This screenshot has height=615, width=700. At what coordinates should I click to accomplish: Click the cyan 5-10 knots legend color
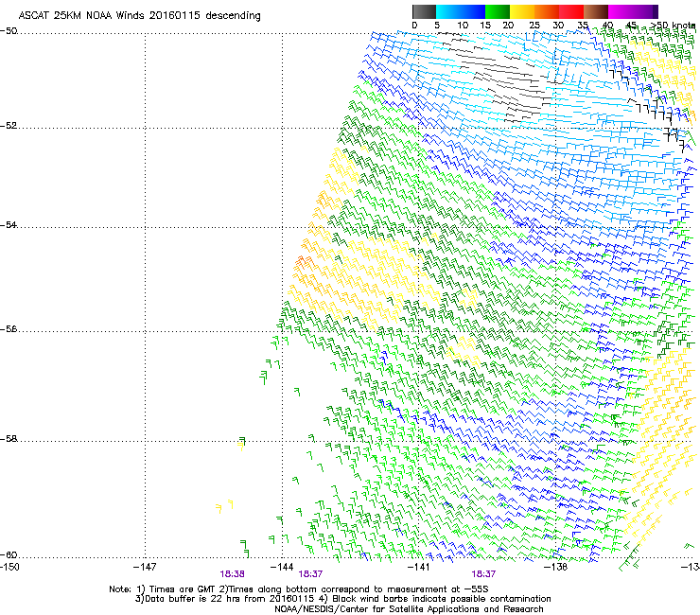[448, 11]
